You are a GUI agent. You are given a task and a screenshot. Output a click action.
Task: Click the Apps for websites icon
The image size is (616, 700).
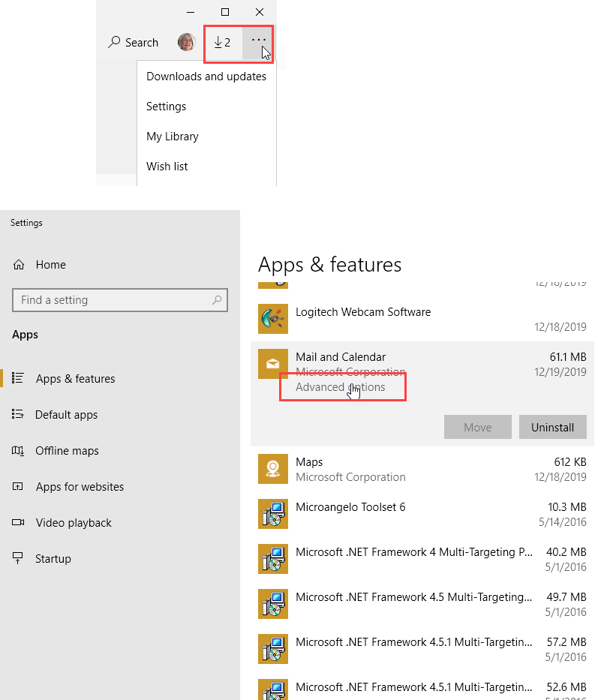[18, 486]
